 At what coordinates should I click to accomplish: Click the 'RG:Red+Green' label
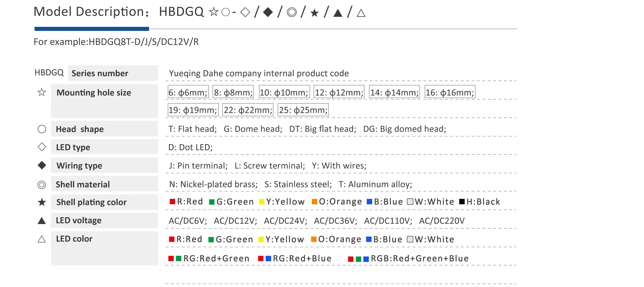coord(216,258)
